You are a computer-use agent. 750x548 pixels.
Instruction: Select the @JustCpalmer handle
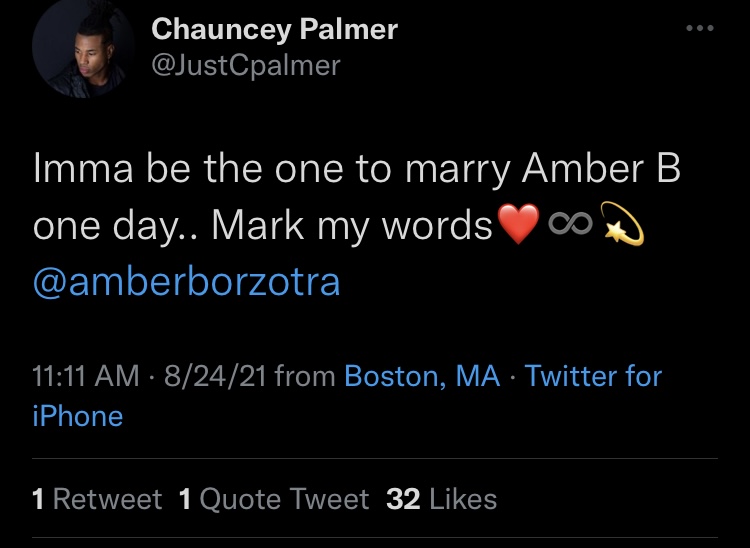[246, 66]
